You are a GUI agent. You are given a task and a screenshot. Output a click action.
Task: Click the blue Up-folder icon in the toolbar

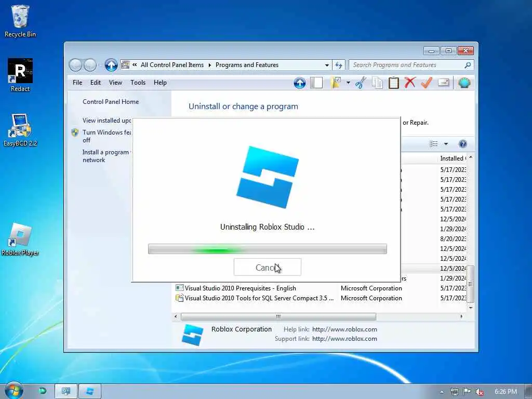pos(300,83)
